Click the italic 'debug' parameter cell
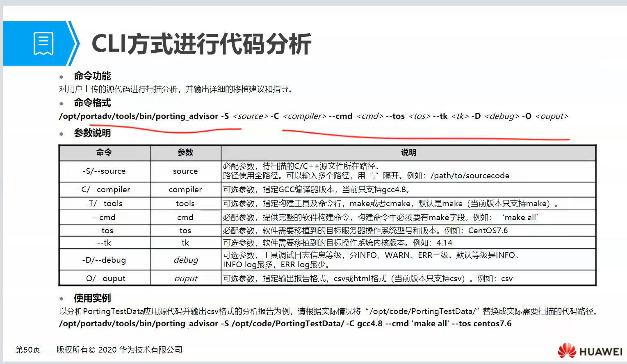 click(185, 260)
